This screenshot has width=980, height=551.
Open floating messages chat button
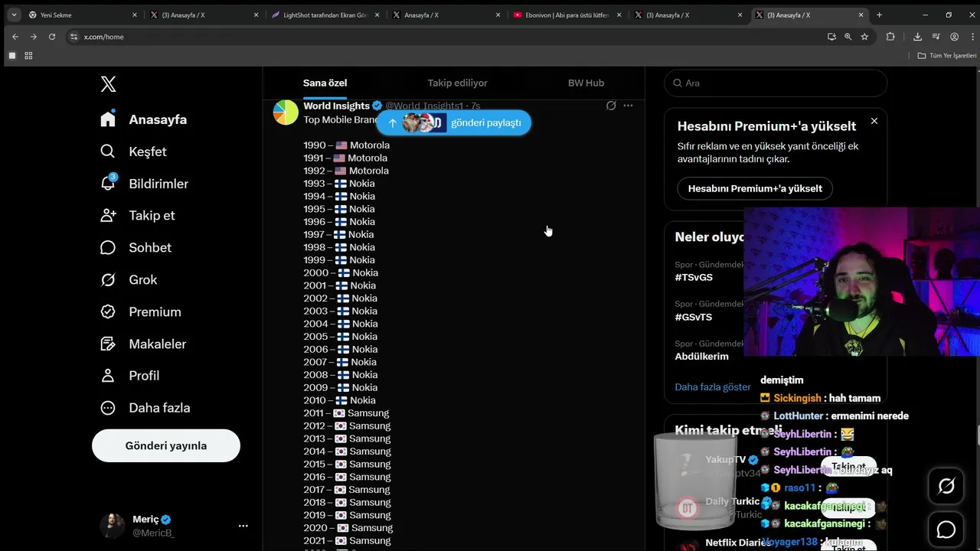(x=946, y=530)
